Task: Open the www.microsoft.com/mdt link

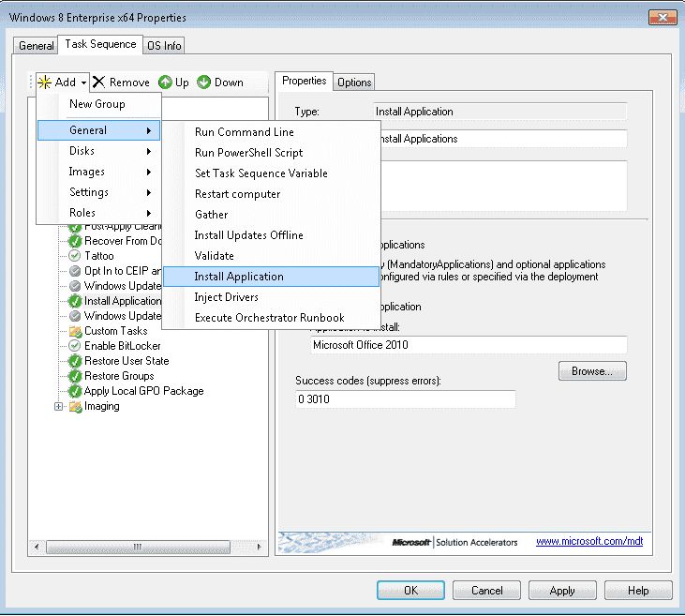Action: (x=589, y=541)
